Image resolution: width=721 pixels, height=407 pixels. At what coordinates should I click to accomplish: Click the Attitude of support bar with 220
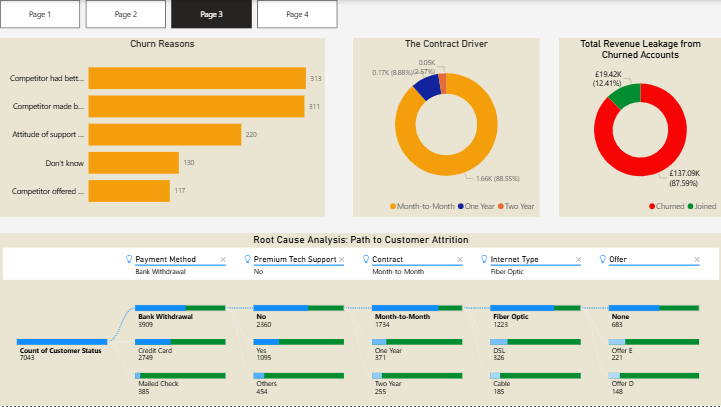tap(165, 134)
